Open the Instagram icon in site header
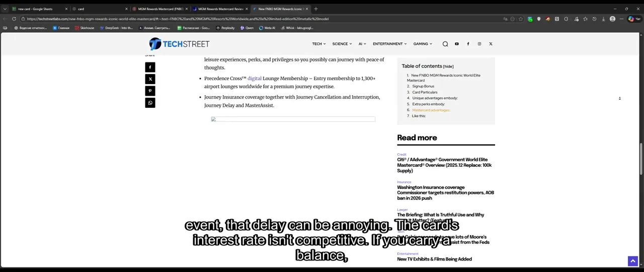Screen dimensions: 644x272 click(x=479, y=44)
